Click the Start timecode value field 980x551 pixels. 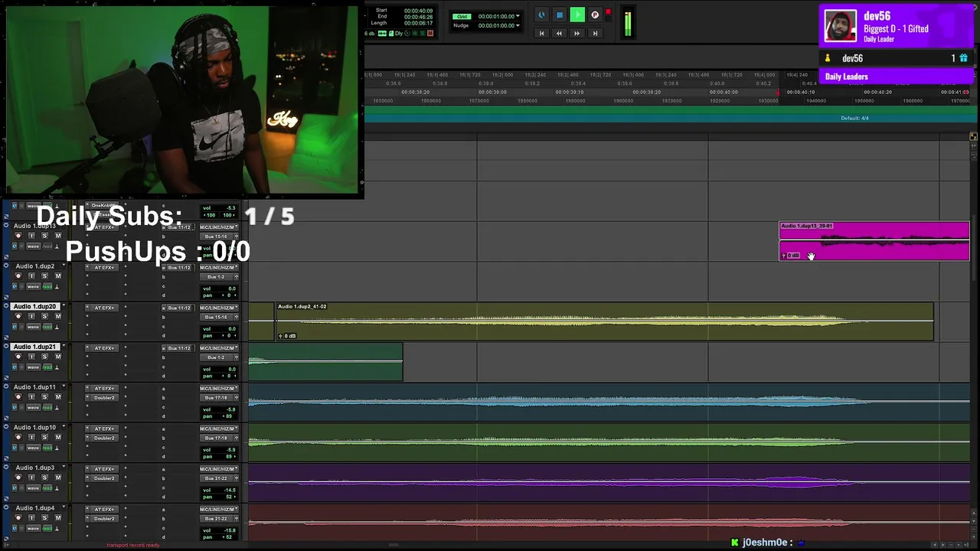pyautogui.click(x=418, y=11)
